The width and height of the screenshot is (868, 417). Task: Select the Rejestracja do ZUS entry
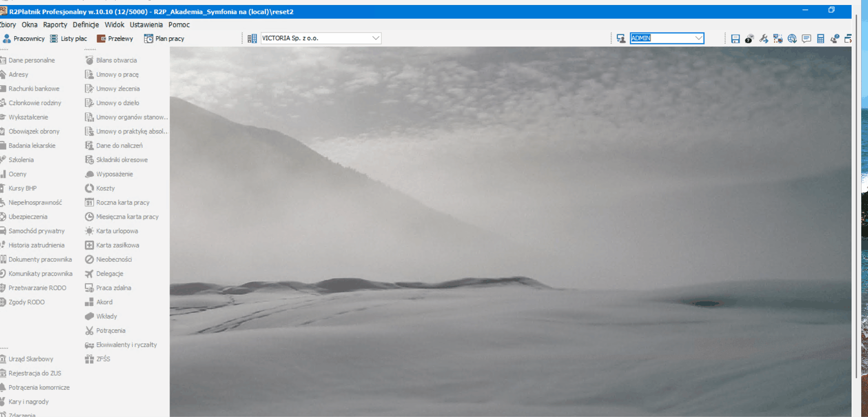pyautogui.click(x=31, y=373)
